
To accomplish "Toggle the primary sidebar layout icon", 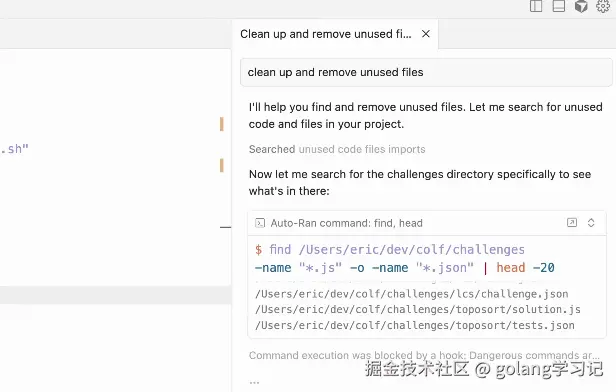I will 536,6.
